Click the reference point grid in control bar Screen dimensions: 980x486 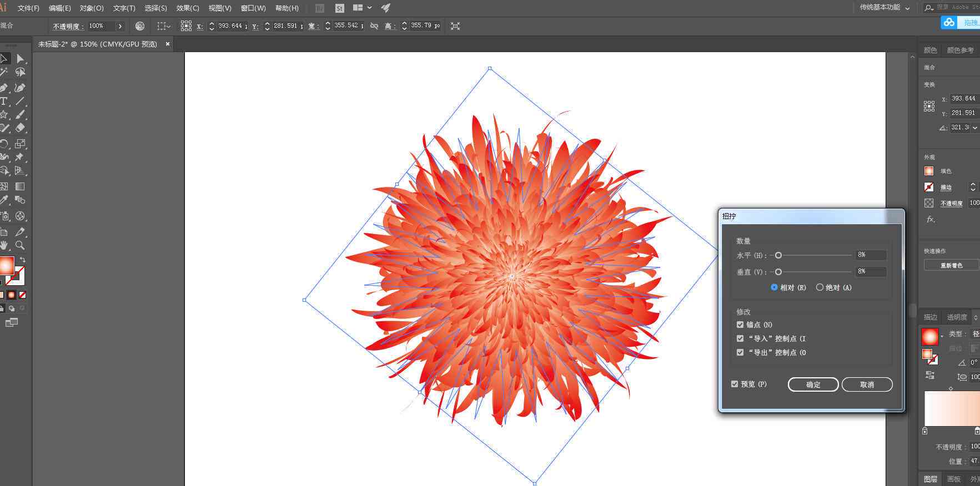click(x=186, y=26)
